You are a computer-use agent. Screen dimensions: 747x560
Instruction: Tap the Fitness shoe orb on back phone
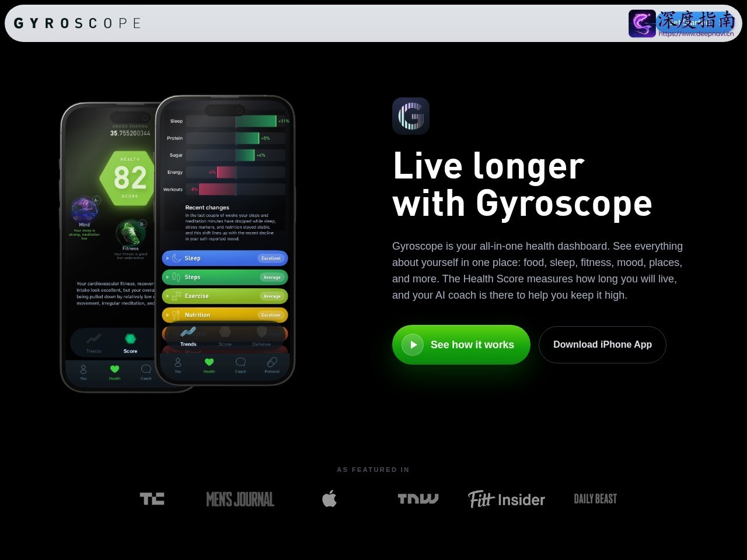(130, 232)
